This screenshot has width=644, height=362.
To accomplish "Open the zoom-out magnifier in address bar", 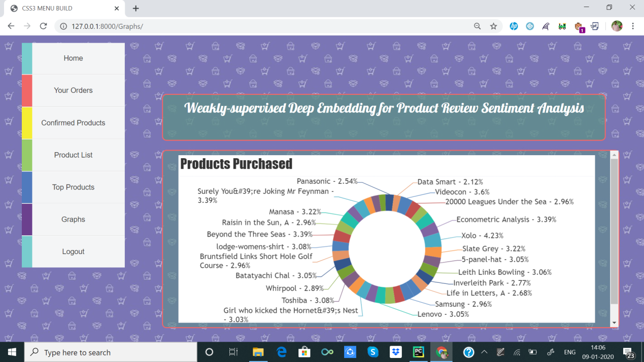I will 477,26.
